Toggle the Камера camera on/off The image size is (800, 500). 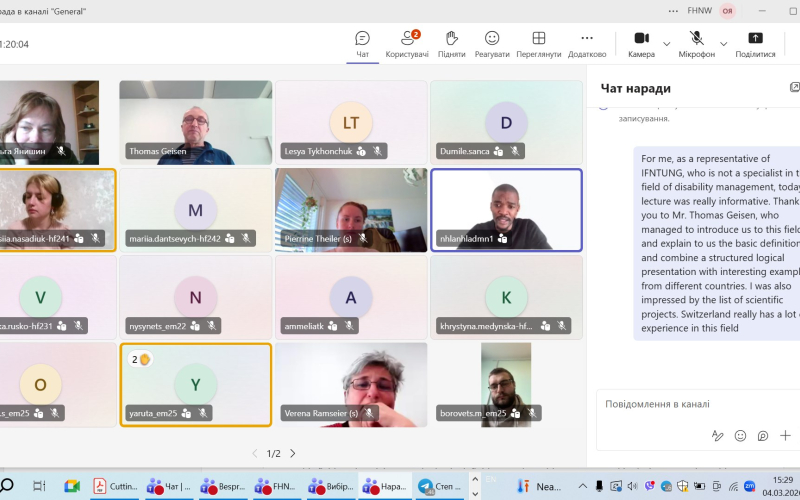(x=641, y=44)
